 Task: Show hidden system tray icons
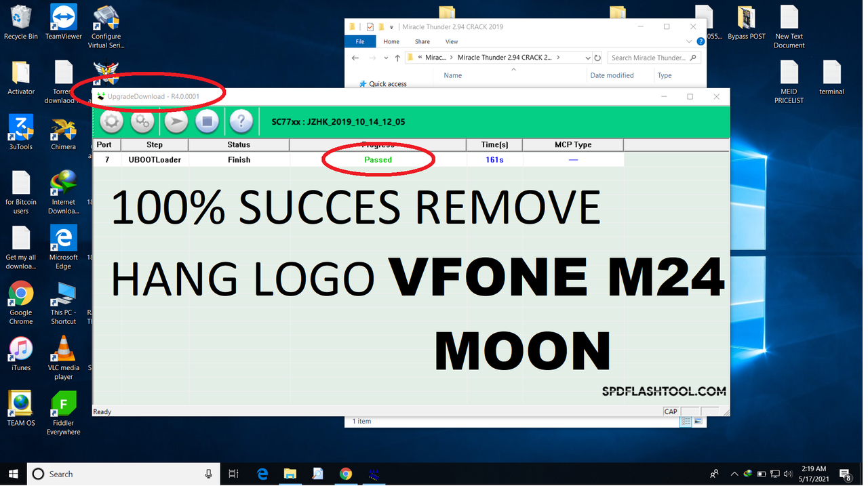point(734,474)
